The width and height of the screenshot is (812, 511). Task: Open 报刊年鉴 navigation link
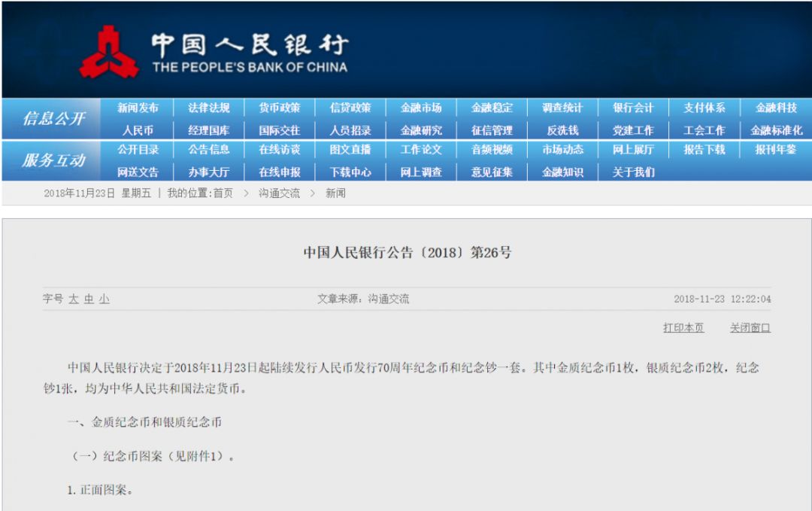776,150
